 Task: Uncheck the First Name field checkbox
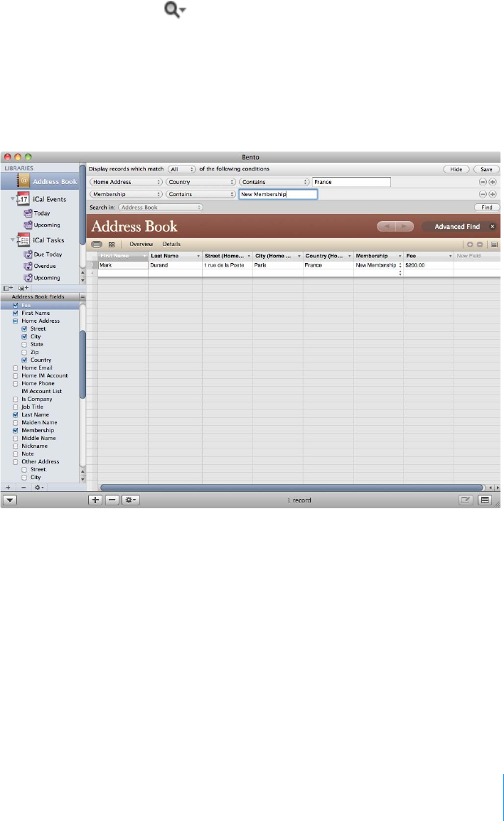(x=15, y=313)
